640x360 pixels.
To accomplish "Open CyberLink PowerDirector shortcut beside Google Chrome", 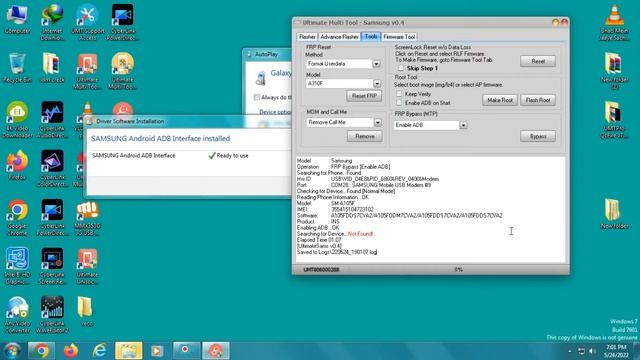I will [x=52, y=217].
